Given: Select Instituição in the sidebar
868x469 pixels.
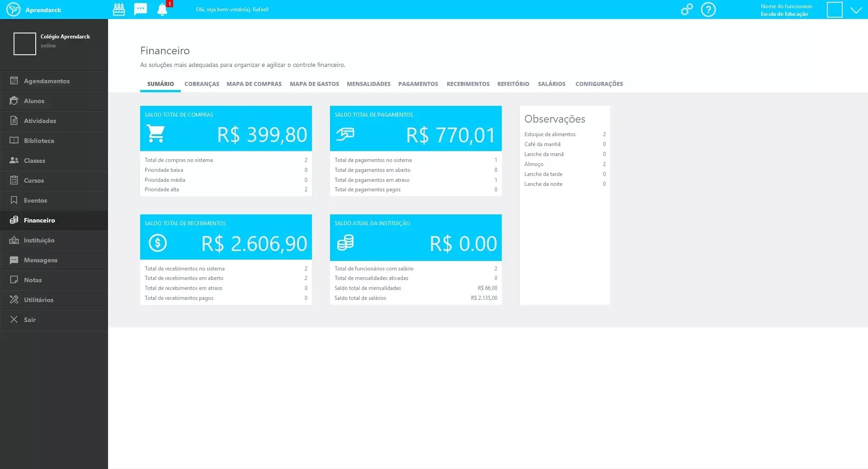Looking at the screenshot, I should (54, 240).
